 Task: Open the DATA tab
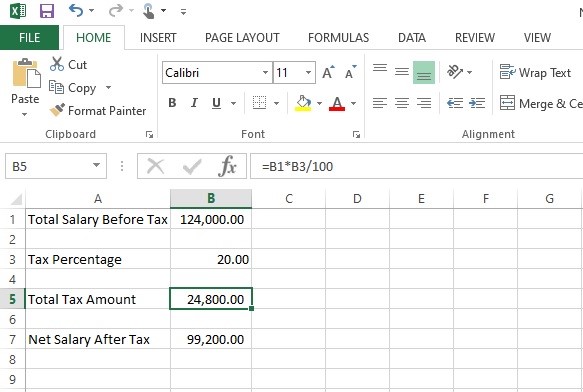point(412,38)
